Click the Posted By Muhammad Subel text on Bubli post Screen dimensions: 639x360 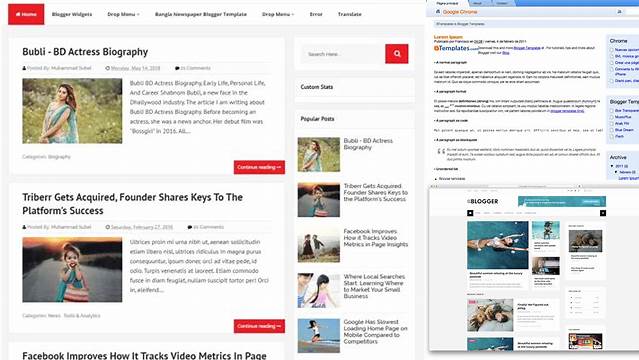pyautogui.click(x=59, y=68)
